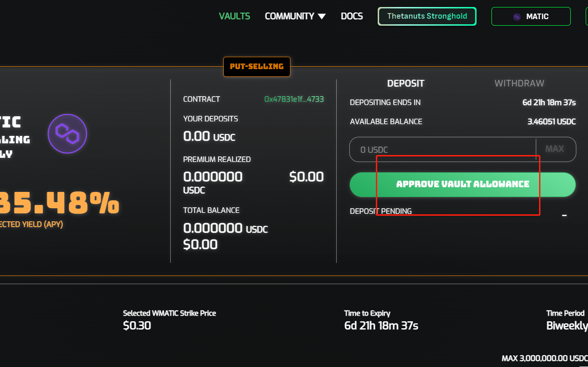Click the Time to Expiry countdown
Screen dimensions: 588x367
tap(381, 326)
